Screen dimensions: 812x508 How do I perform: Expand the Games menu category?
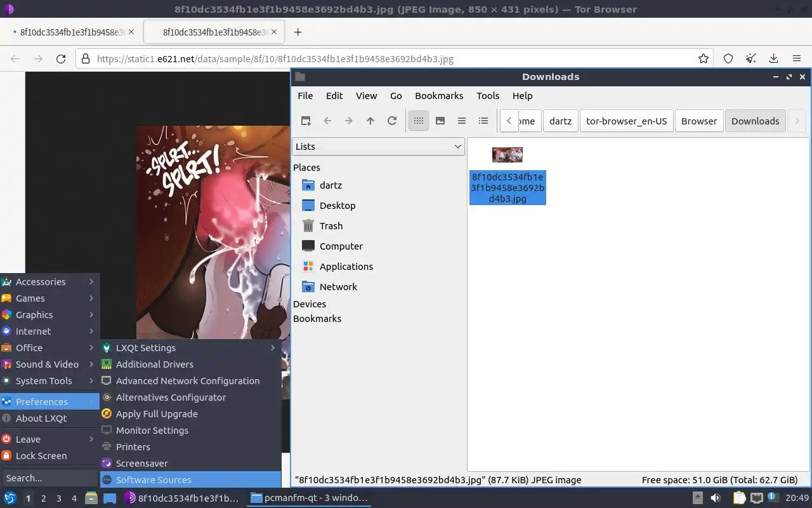click(49, 298)
